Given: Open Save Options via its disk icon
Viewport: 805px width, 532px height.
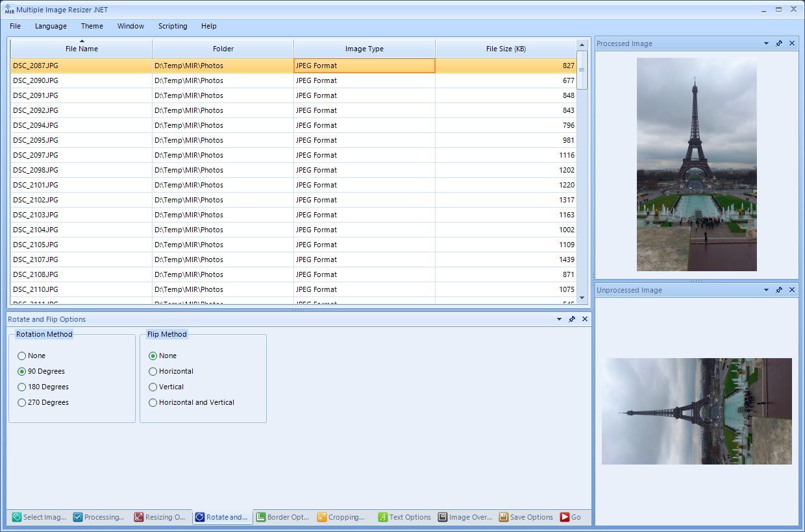Looking at the screenshot, I should point(502,517).
